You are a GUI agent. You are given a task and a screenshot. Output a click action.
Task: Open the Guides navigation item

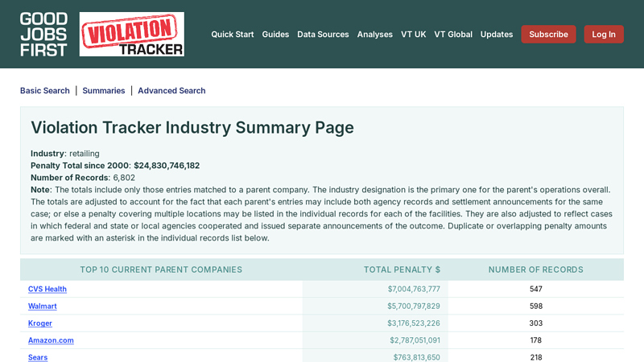[x=275, y=35]
